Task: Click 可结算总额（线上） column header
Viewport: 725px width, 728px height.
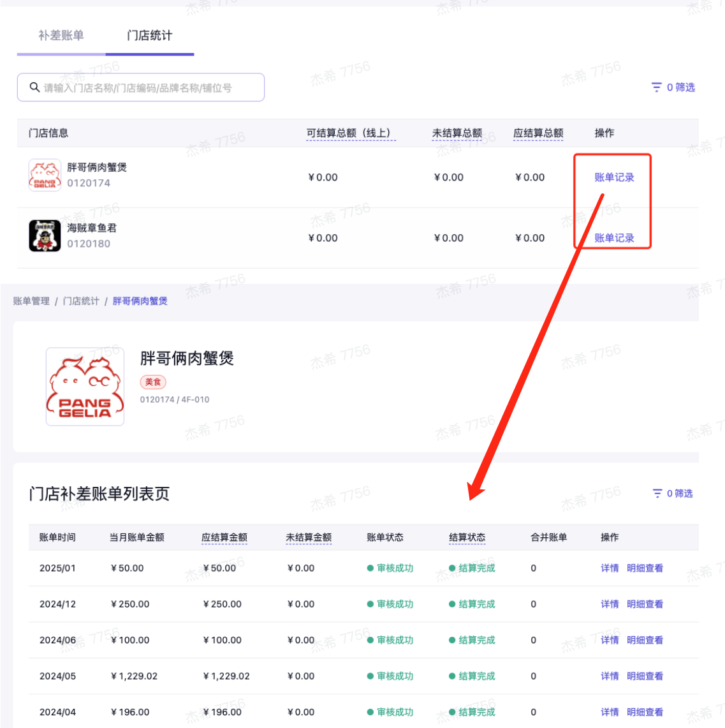Action: coord(351,133)
